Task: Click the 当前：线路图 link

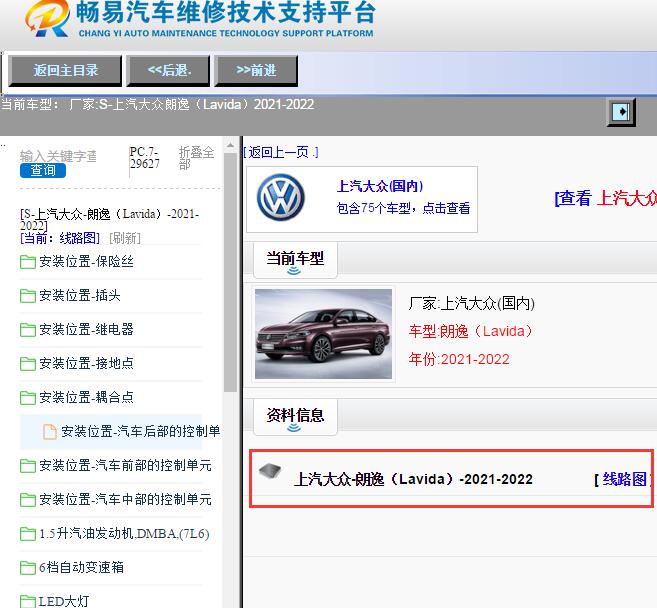Action: coord(60,238)
